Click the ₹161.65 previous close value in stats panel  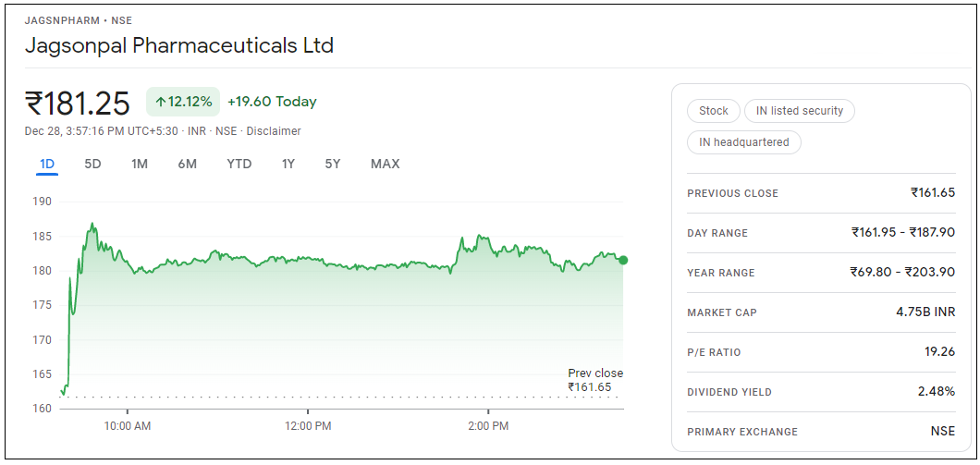pos(933,192)
